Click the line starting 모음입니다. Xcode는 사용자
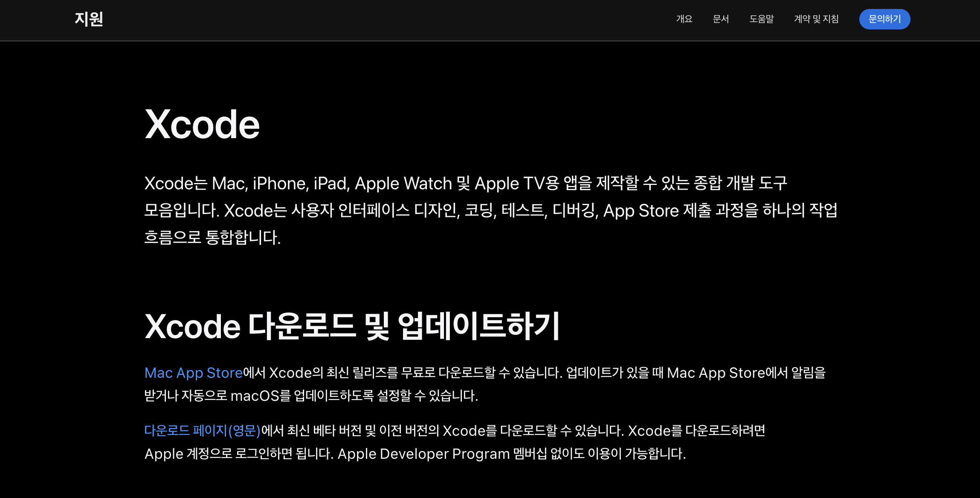Screen dimensions: 980x498 pos(491,211)
